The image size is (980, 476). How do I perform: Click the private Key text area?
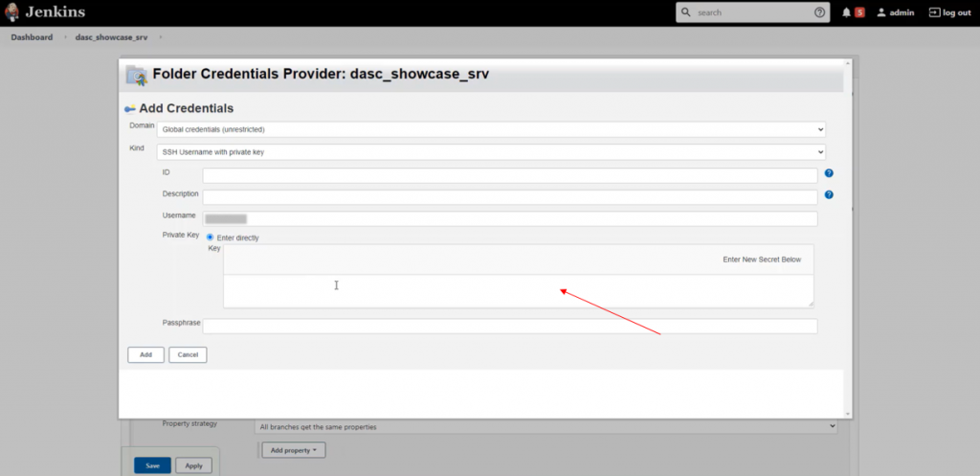click(x=519, y=291)
